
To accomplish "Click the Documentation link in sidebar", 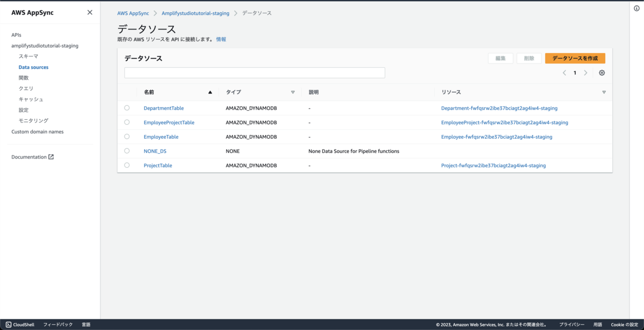I will point(29,157).
